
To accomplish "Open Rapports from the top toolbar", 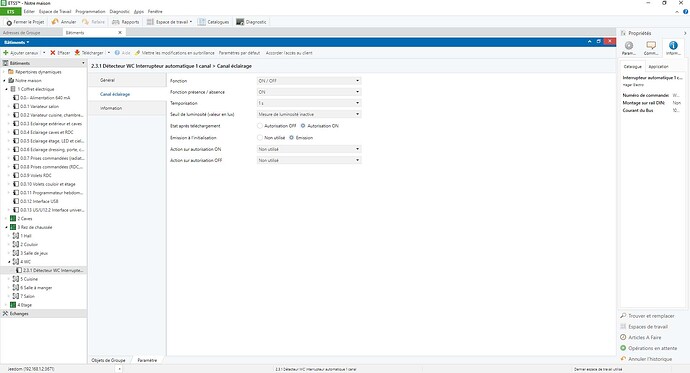I will click(x=126, y=22).
